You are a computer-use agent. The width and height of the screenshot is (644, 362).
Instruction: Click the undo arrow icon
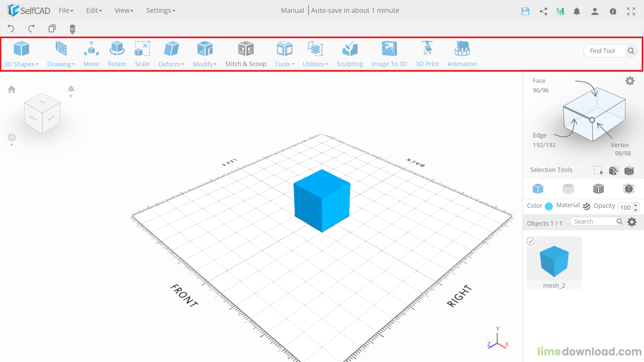[x=11, y=29]
